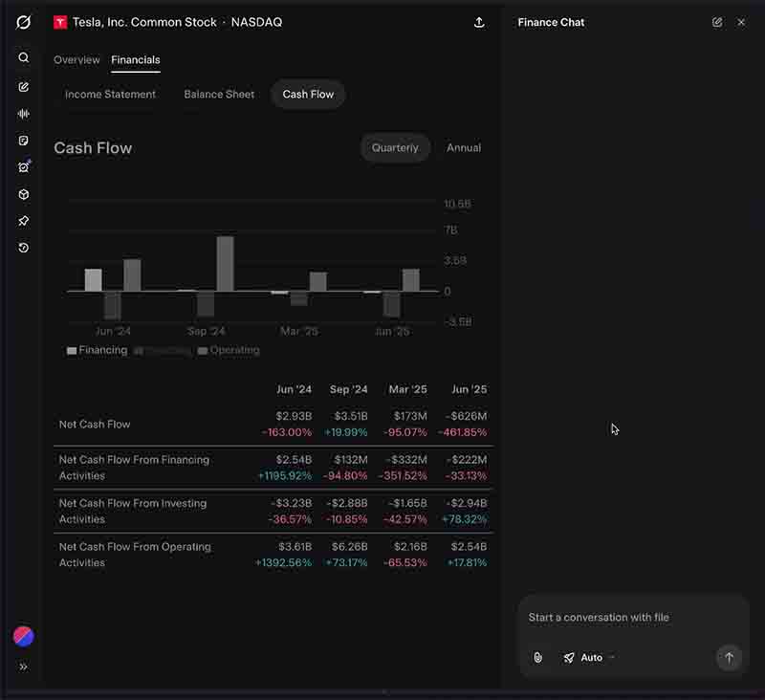Click the Mar '25 table column header
765x700 pixels.
pos(408,389)
